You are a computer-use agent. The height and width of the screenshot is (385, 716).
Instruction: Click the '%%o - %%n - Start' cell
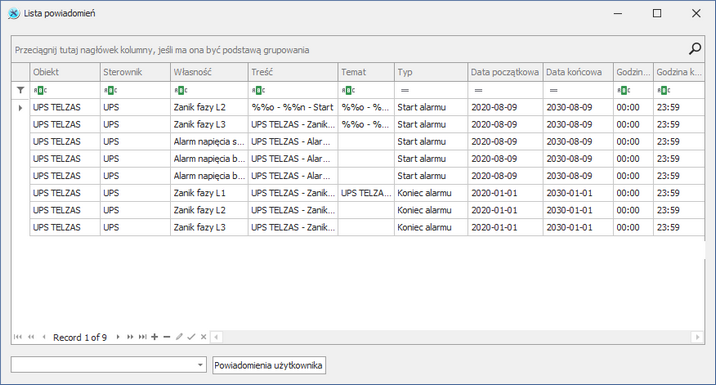tap(293, 107)
